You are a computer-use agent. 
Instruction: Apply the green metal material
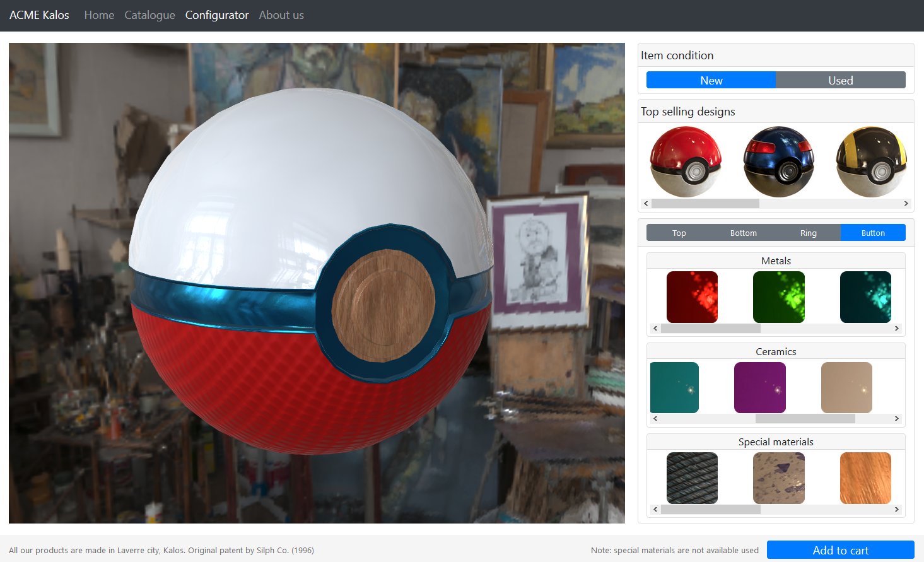point(779,297)
